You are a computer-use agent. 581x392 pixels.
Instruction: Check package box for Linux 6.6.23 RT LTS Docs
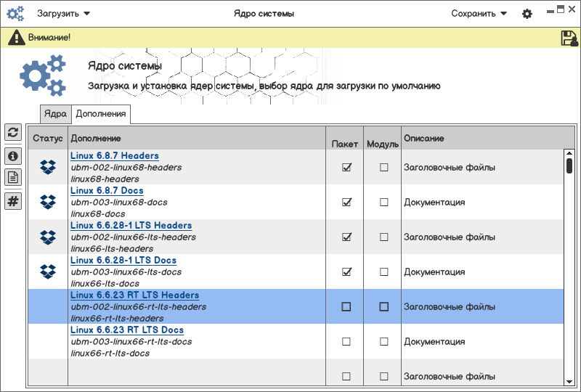(x=346, y=341)
